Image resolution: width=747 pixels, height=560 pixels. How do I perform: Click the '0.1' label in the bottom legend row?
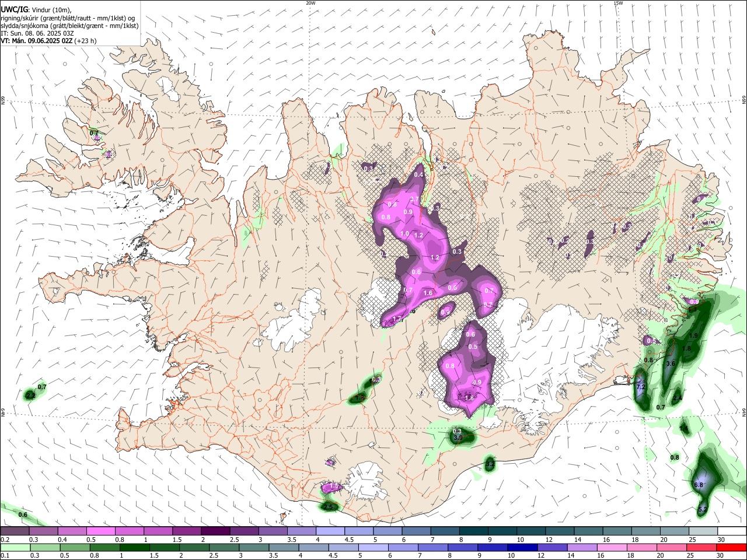[x=5, y=556]
